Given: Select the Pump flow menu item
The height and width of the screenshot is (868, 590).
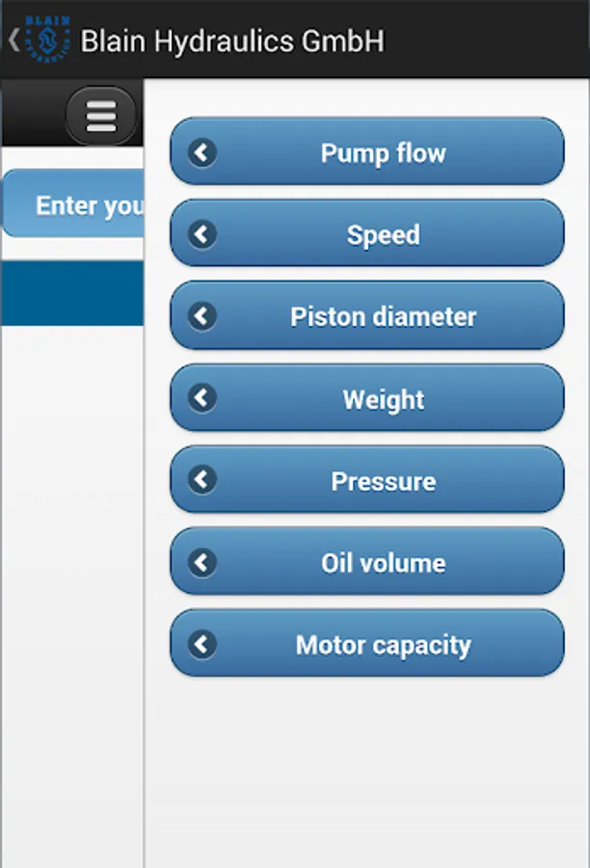Looking at the screenshot, I should 367,151.
